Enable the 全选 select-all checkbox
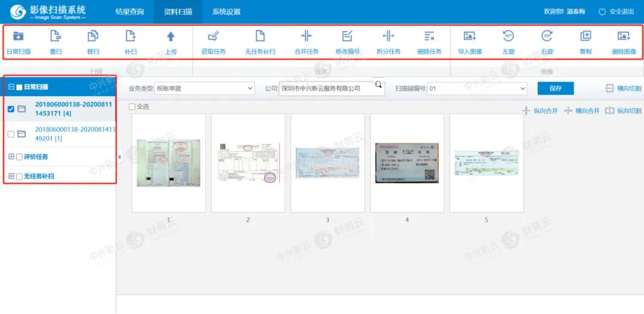The width and height of the screenshot is (644, 314). [132, 107]
